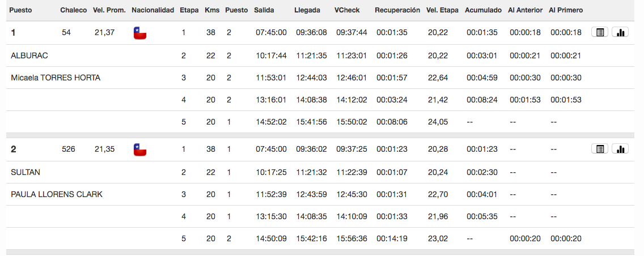Sort by Chaleco column header
This screenshot has width=644, height=256.
tap(74, 10)
